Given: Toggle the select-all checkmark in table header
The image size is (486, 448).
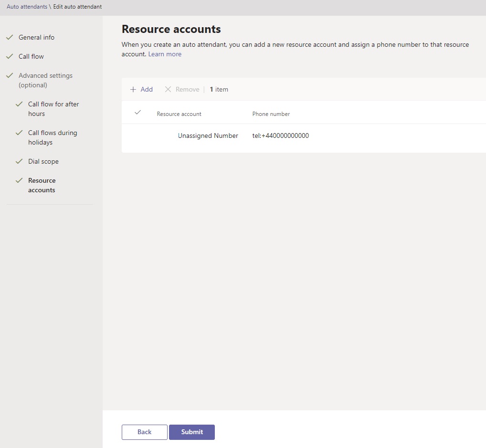Looking at the screenshot, I should [x=138, y=113].
